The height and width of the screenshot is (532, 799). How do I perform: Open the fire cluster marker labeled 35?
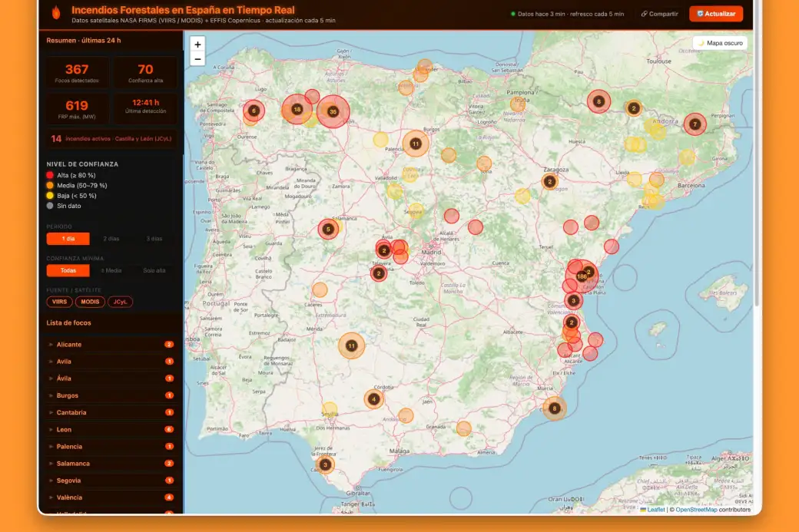[333, 111]
